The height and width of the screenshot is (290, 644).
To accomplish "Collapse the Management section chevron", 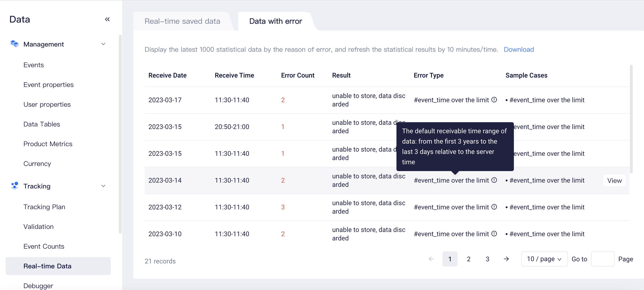I will click(x=103, y=44).
